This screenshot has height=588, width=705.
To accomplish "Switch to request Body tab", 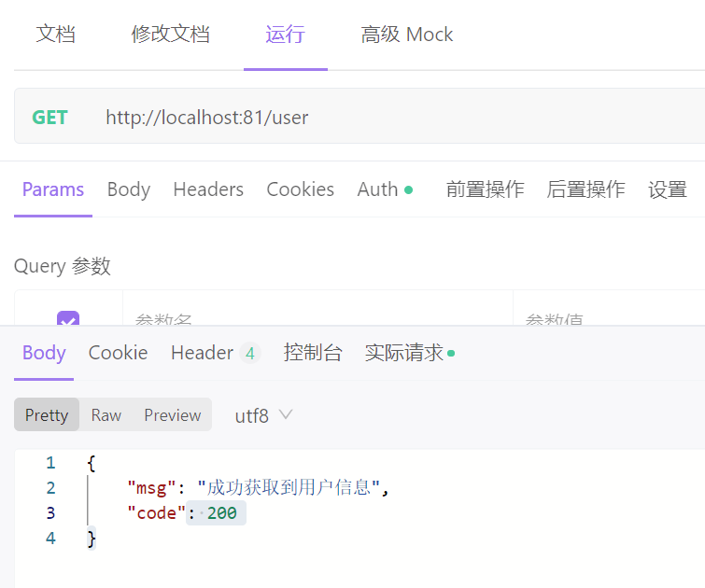I will (x=129, y=189).
